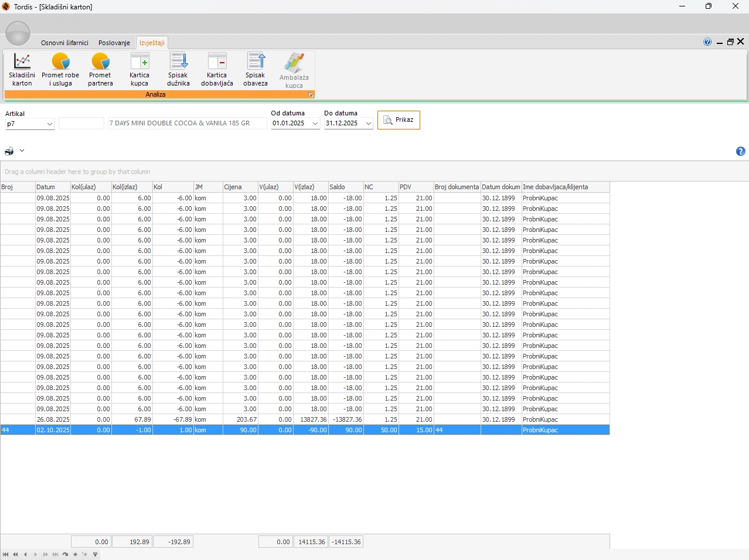Sort by Cijena column header
The image size is (749, 560).
pyautogui.click(x=240, y=187)
